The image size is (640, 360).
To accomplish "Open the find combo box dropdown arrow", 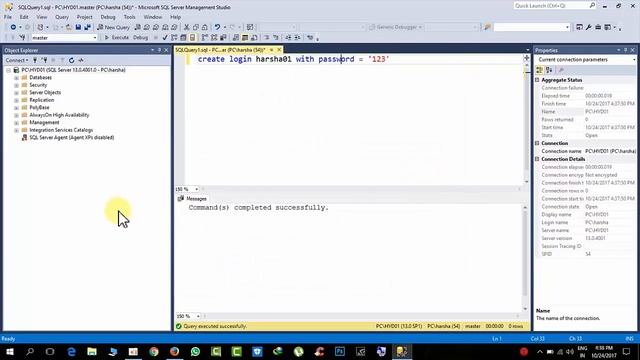I will pyautogui.click(x=567, y=27).
